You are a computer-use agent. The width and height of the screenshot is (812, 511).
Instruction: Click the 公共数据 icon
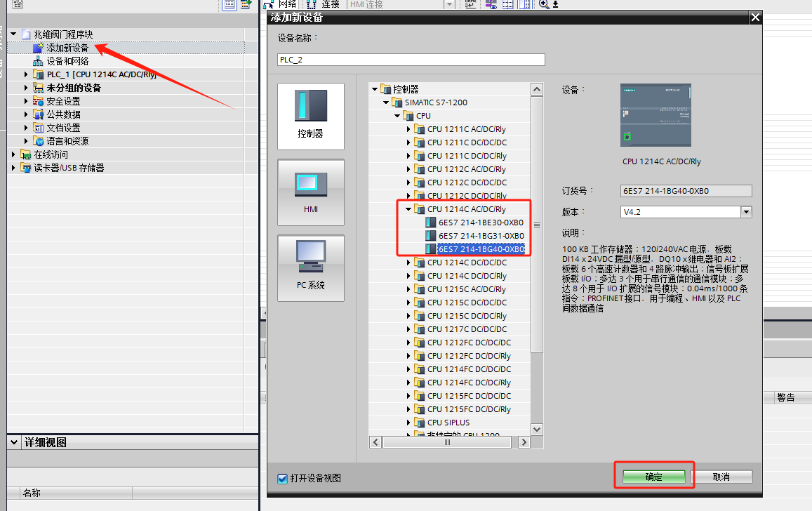[38, 114]
